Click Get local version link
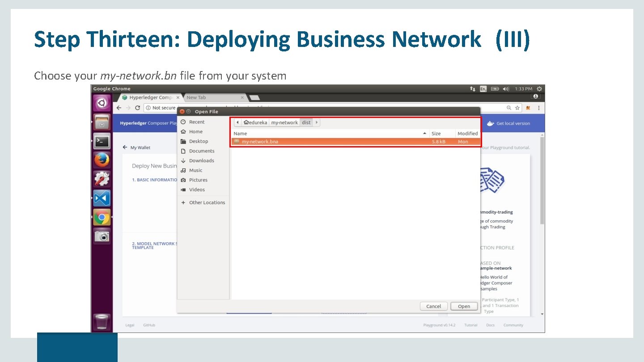 (x=508, y=123)
